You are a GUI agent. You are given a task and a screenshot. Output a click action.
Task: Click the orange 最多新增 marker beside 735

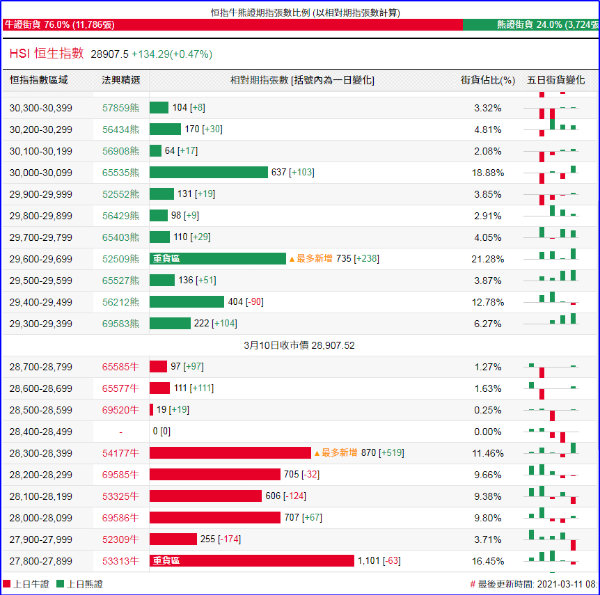(311, 259)
